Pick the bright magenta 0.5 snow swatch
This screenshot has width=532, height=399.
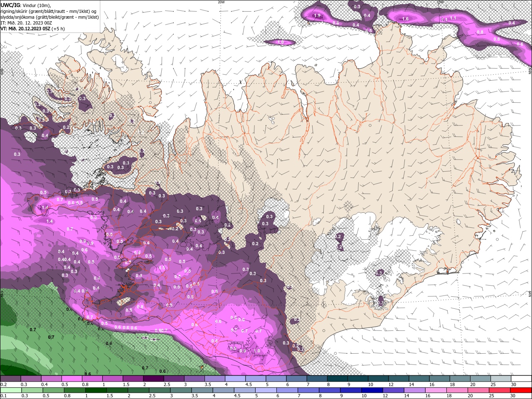coord(71,379)
